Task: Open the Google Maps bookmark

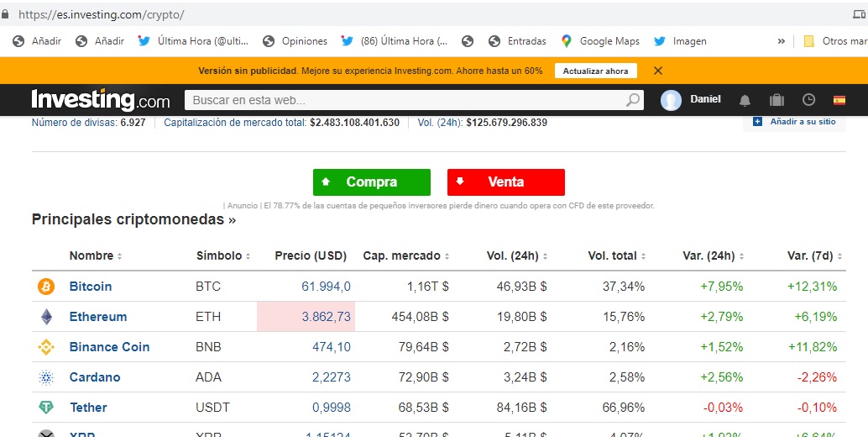Action: click(x=600, y=41)
